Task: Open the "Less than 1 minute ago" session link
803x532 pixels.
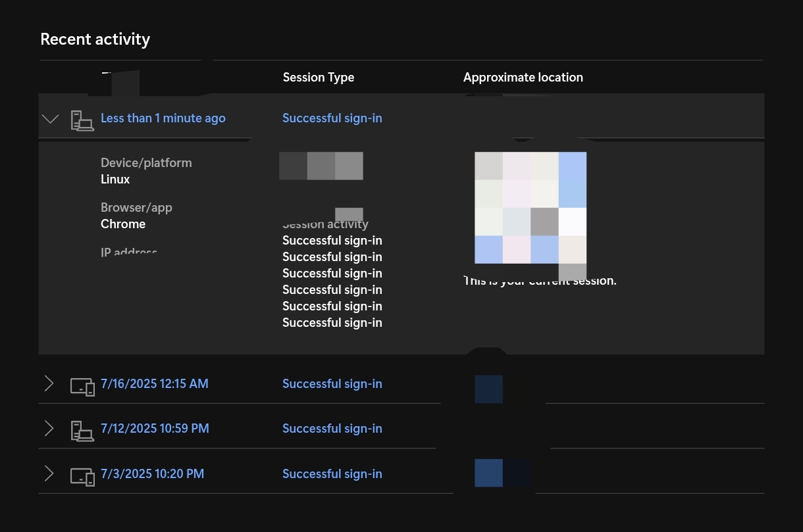Action: (x=163, y=118)
